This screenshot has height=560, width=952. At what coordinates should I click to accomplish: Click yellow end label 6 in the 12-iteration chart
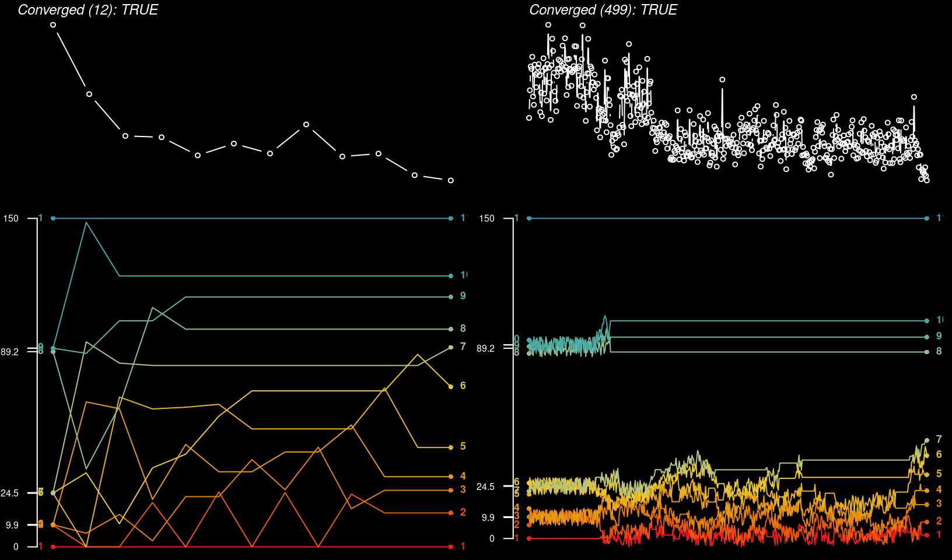point(463,386)
